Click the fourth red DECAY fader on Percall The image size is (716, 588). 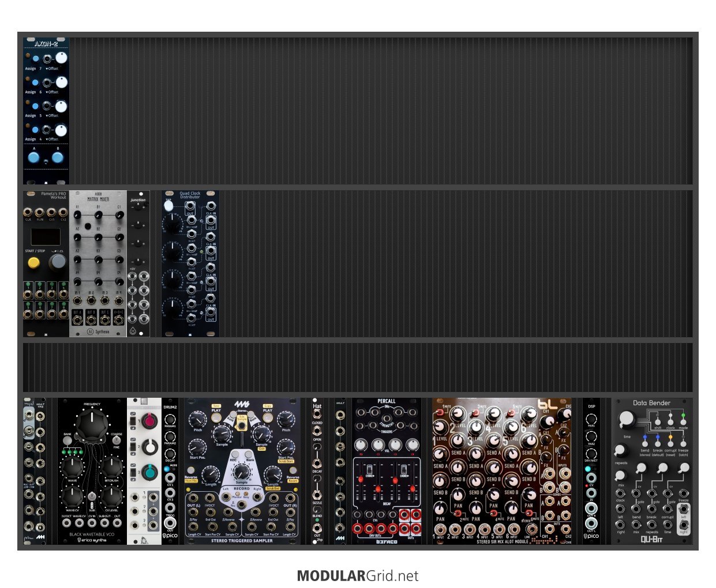click(x=411, y=488)
